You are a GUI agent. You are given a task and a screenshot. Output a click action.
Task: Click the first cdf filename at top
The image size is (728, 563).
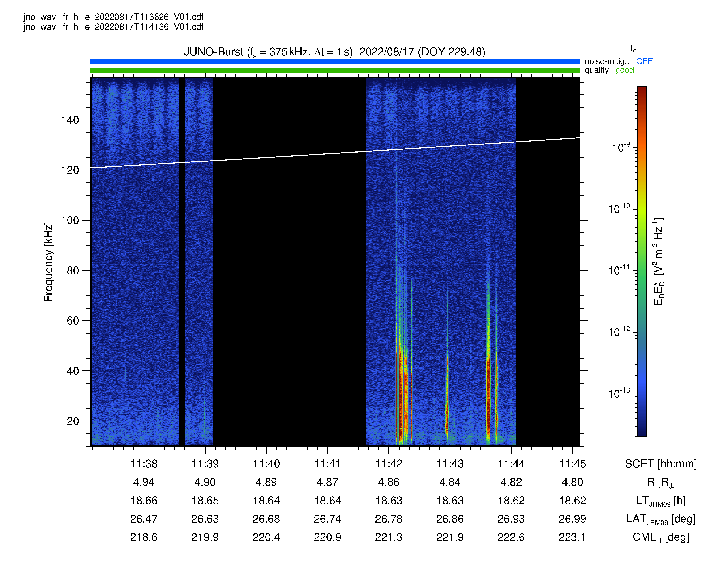[113, 17]
